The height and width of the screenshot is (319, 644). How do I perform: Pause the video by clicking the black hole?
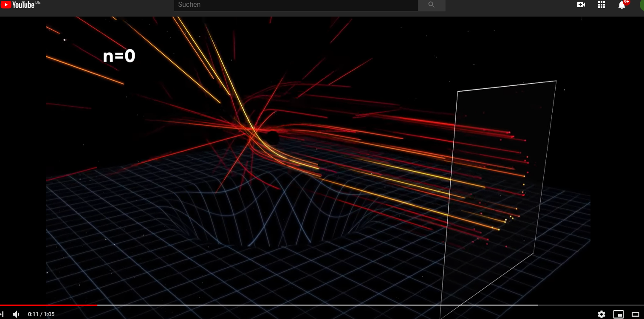pos(272,138)
